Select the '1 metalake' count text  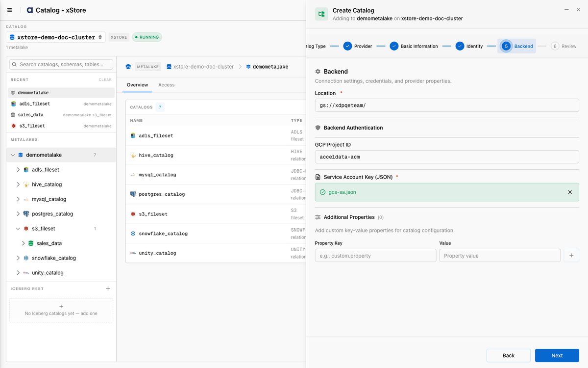point(17,48)
